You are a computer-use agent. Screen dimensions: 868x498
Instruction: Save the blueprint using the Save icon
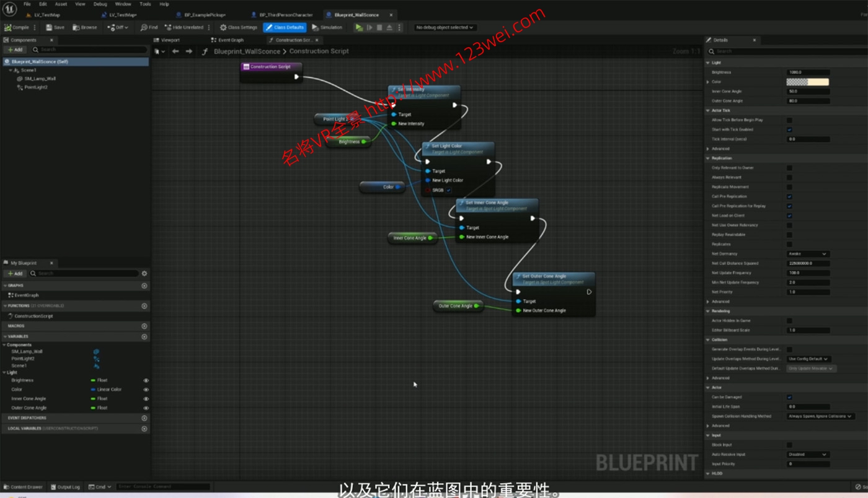[55, 27]
